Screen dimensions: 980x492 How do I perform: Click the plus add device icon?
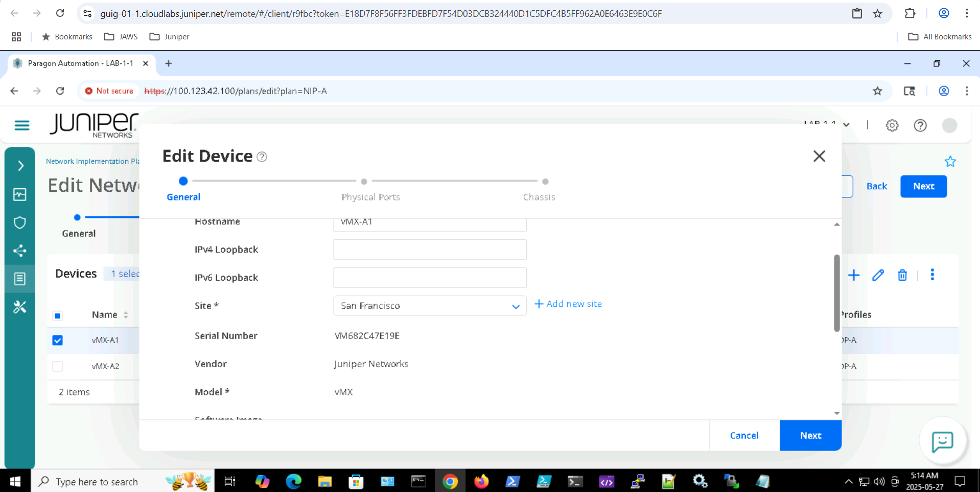(x=854, y=275)
